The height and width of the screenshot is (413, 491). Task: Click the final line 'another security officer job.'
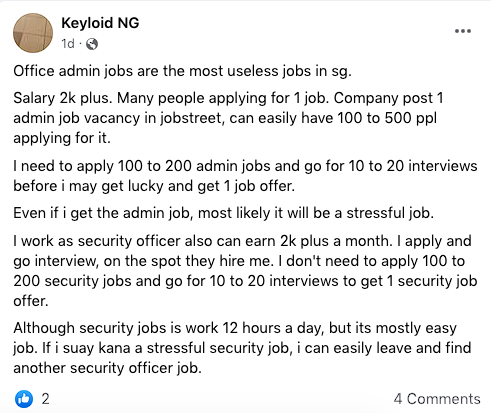click(107, 368)
